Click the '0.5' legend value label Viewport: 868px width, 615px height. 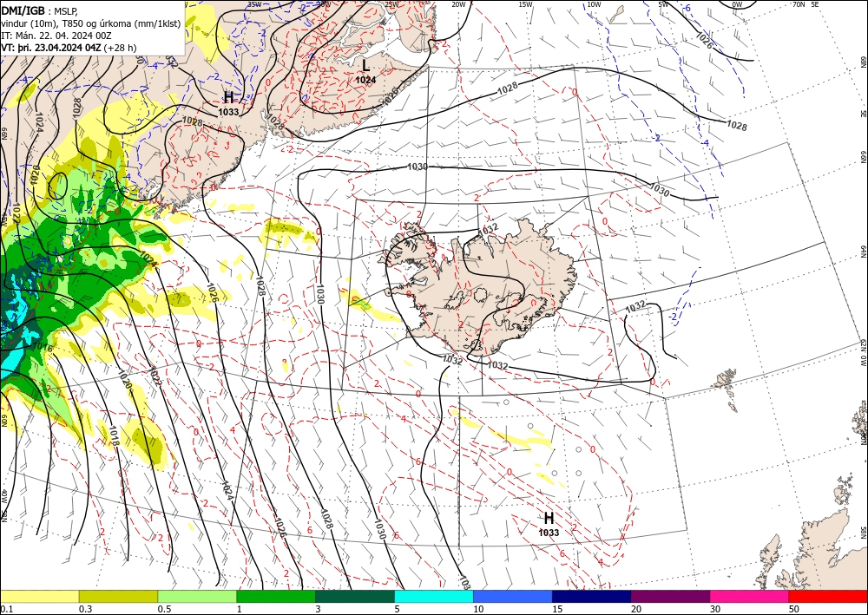click(164, 609)
